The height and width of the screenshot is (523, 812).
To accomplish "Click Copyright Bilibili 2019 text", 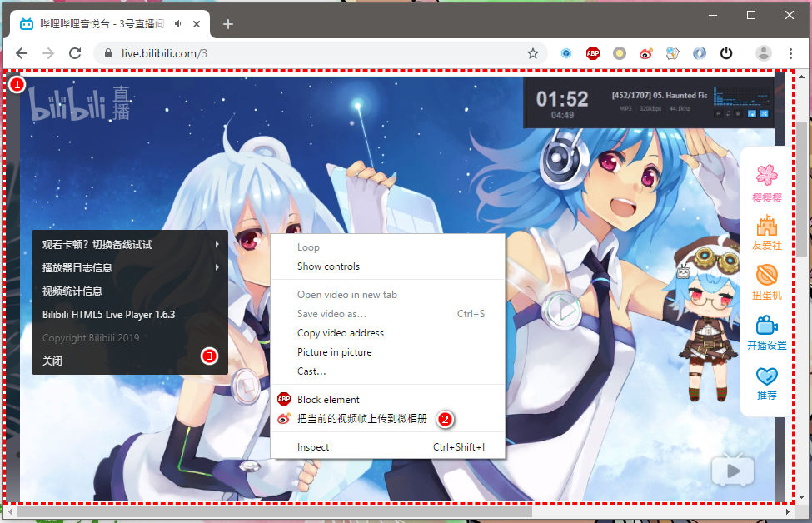I will pyautogui.click(x=91, y=337).
